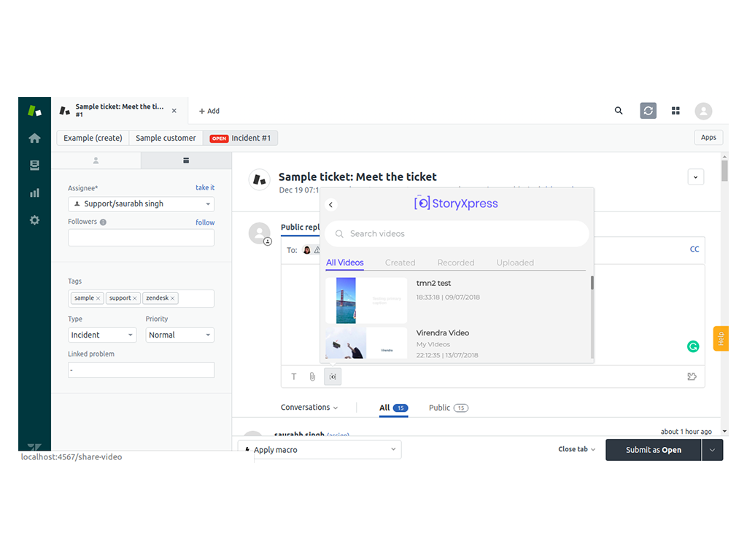Open the Apply macro dropdown
The image size is (747, 560).
[320, 450]
